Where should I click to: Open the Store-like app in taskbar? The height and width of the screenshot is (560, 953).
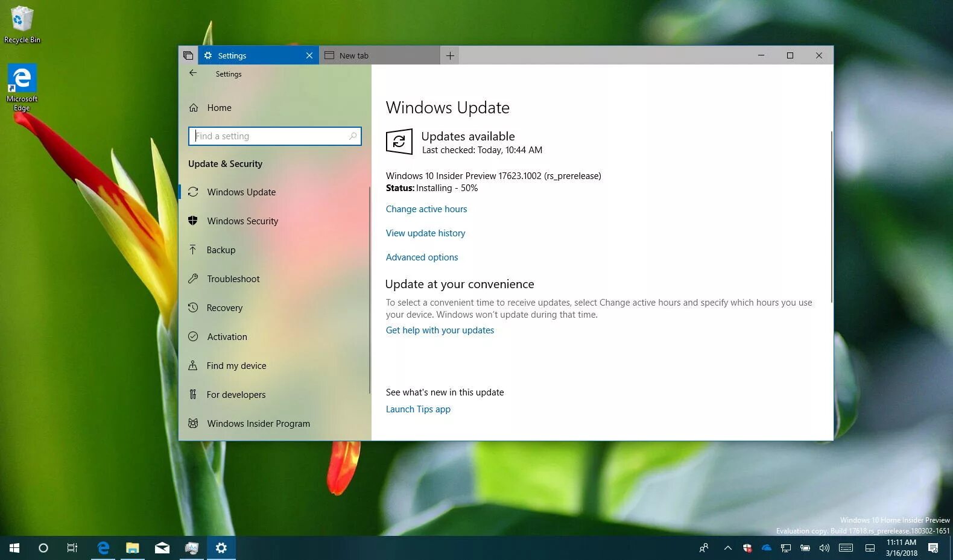pyautogui.click(x=192, y=548)
